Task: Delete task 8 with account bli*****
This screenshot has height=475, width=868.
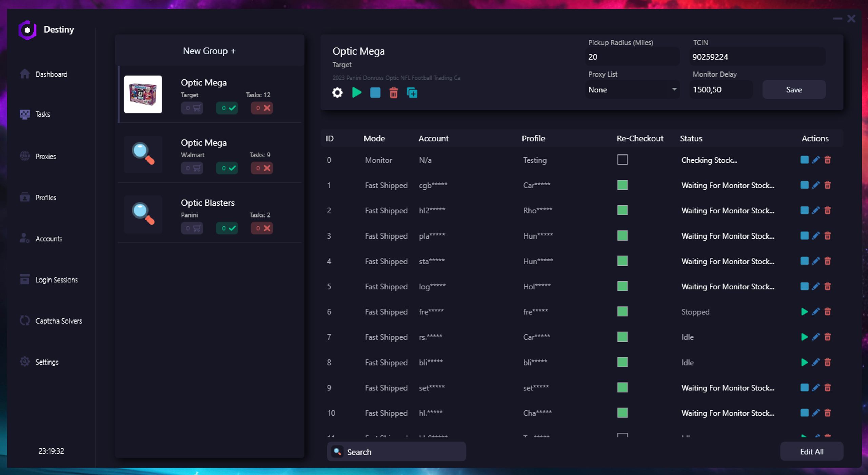Action: pos(828,362)
